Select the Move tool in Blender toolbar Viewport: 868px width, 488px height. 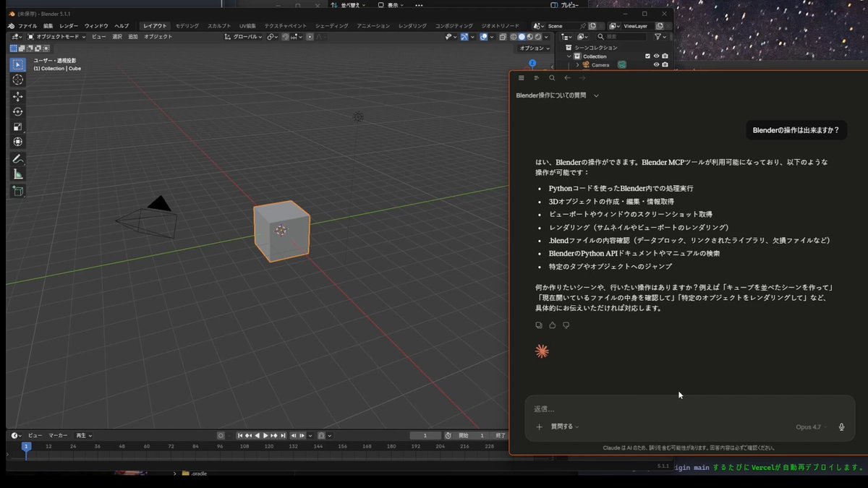point(18,96)
